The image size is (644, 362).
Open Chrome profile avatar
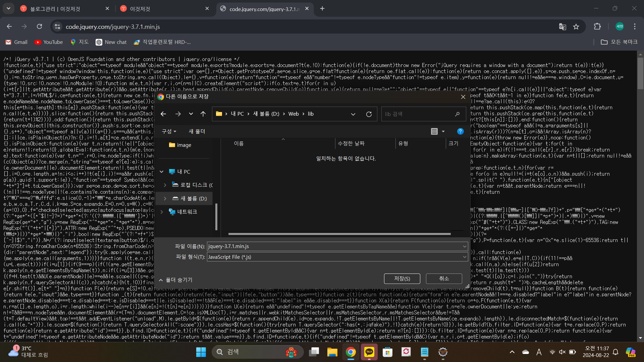(x=620, y=26)
